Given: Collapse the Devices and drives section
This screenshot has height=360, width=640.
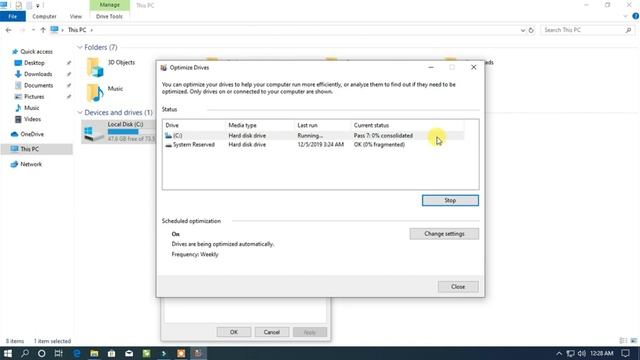Looking at the screenshot, I should [x=80, y=112].
